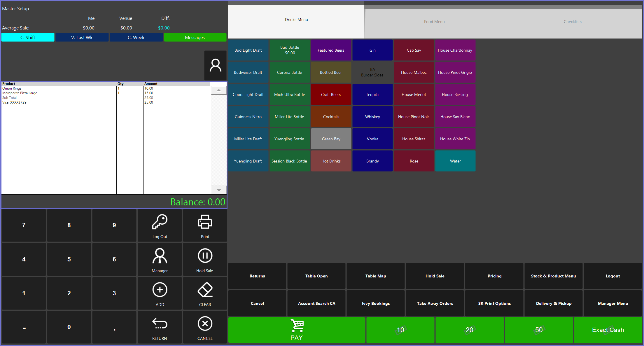
Task: Select the Margherita Pizza,Large order line
Action: [x=20, y=93]
